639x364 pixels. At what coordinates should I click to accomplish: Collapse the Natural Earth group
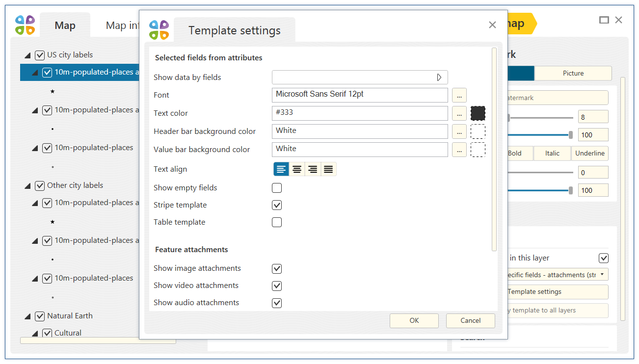[x=27, y=316]
